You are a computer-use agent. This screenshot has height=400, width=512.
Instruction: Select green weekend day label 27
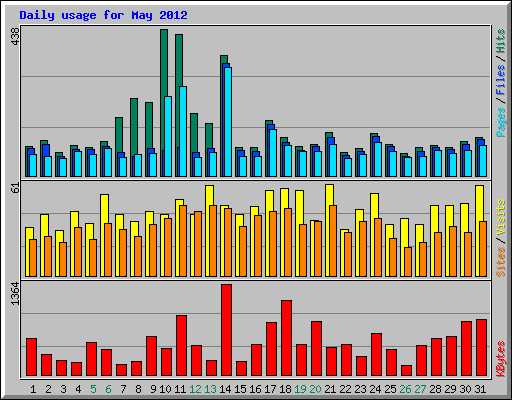(420, 389)
